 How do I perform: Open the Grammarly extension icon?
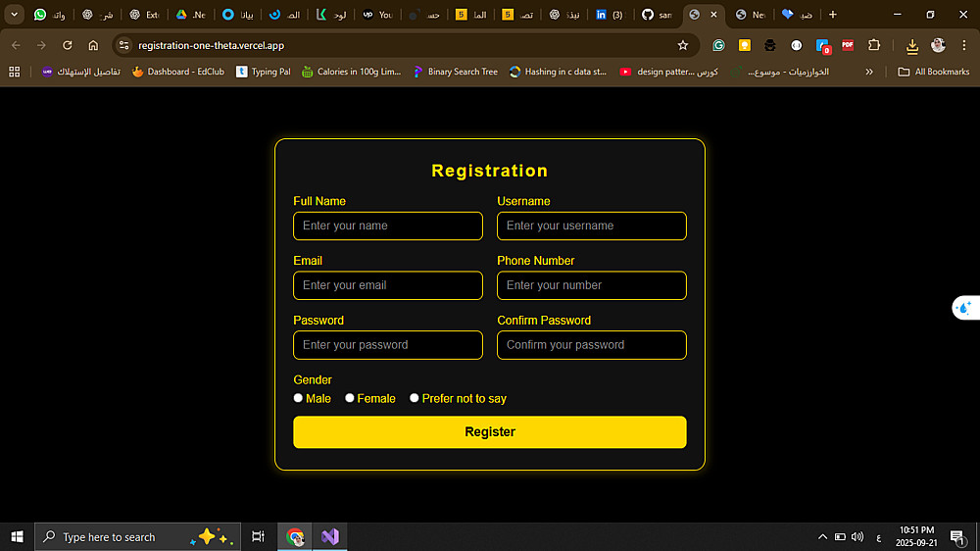(x=718, y=45)
